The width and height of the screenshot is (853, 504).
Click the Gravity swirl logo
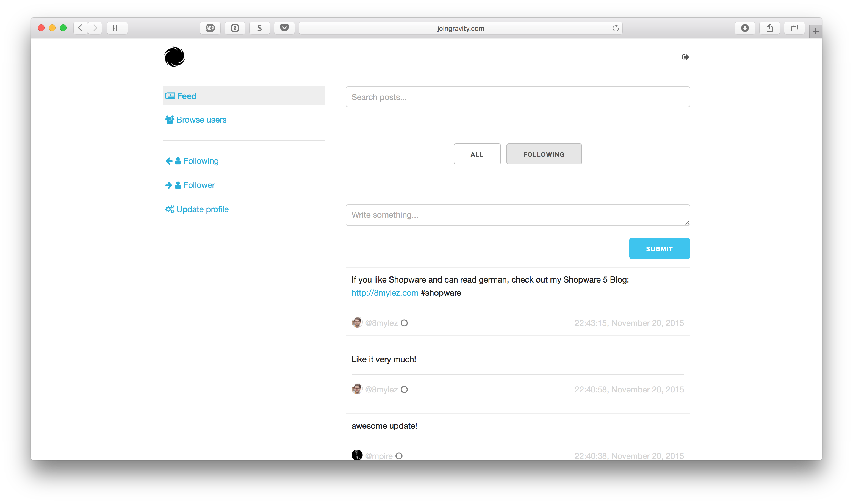(x=175, y=57)
